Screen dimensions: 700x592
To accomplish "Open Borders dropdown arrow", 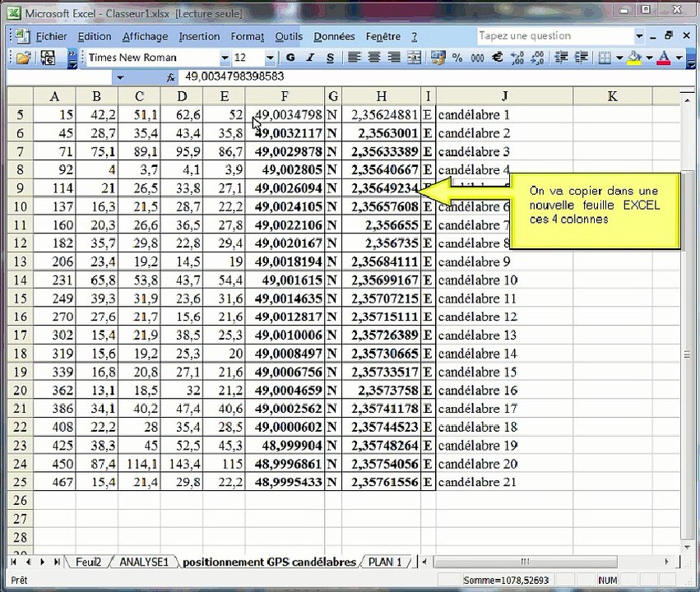I will point(619,58).
